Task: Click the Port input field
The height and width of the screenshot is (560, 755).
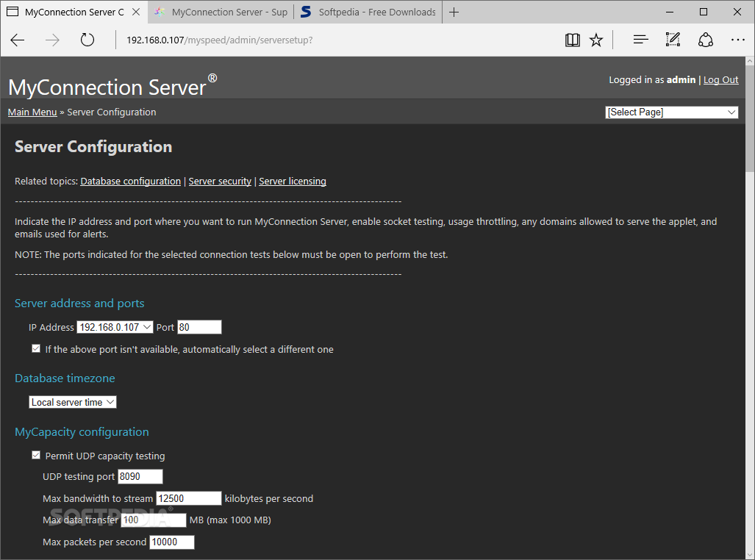Action: click(x=200, y=328)
